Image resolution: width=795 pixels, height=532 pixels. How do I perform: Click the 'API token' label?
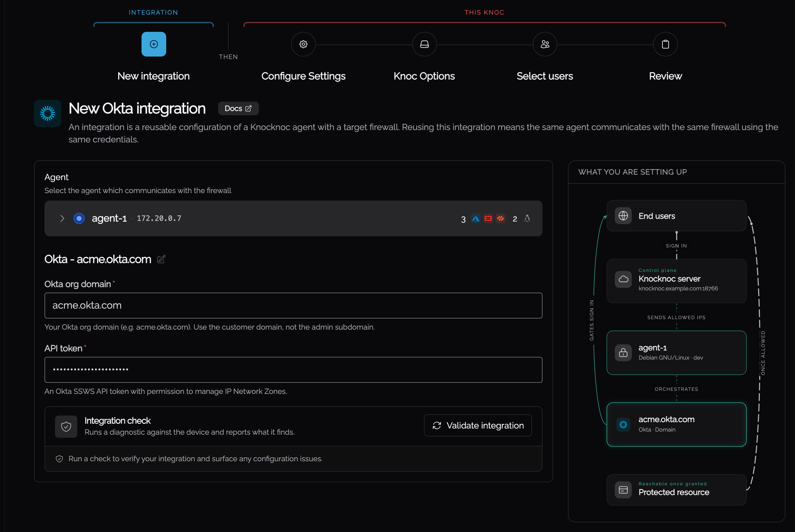coord(63,348)
